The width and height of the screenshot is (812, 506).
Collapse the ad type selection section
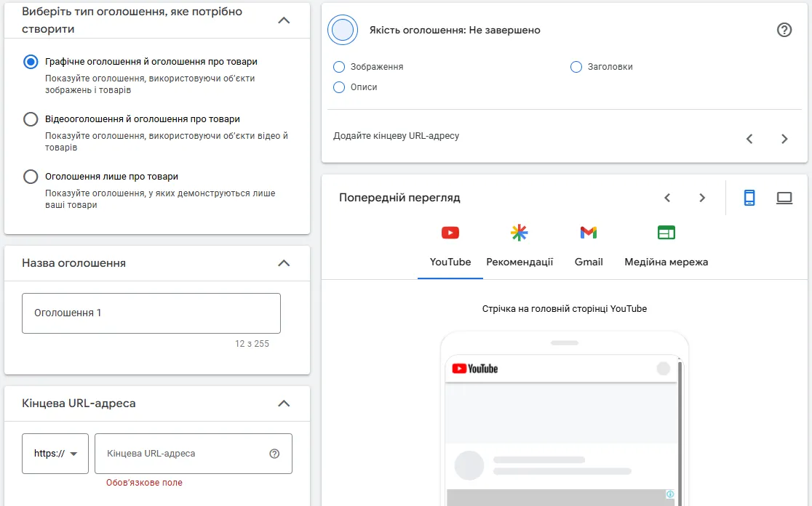pos(284,20)
